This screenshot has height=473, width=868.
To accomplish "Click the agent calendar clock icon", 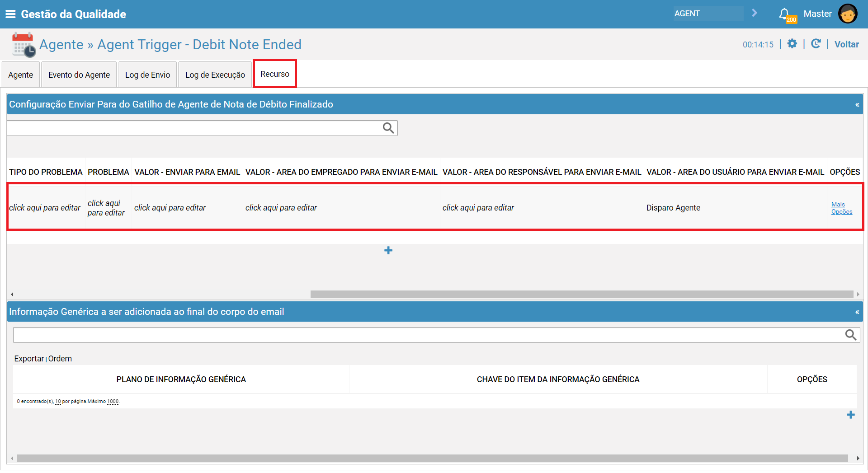I will click(x=24, y=45).
